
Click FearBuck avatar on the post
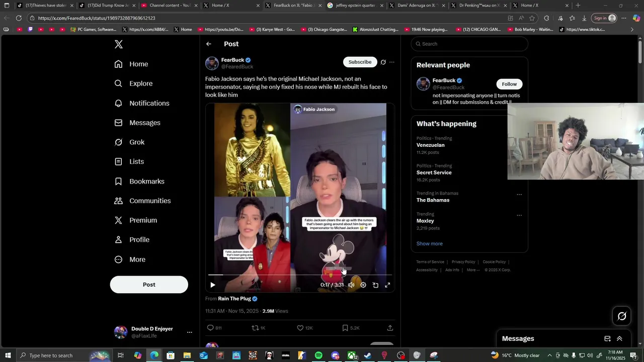click(212, 63)
